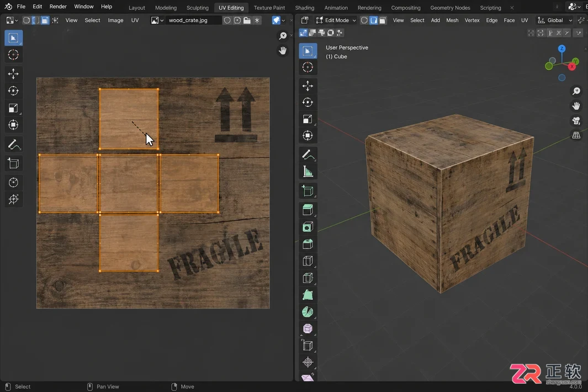Select the 3D viewport Rotate tool
This screenshot has height=392, width=588.
[308, 102]
